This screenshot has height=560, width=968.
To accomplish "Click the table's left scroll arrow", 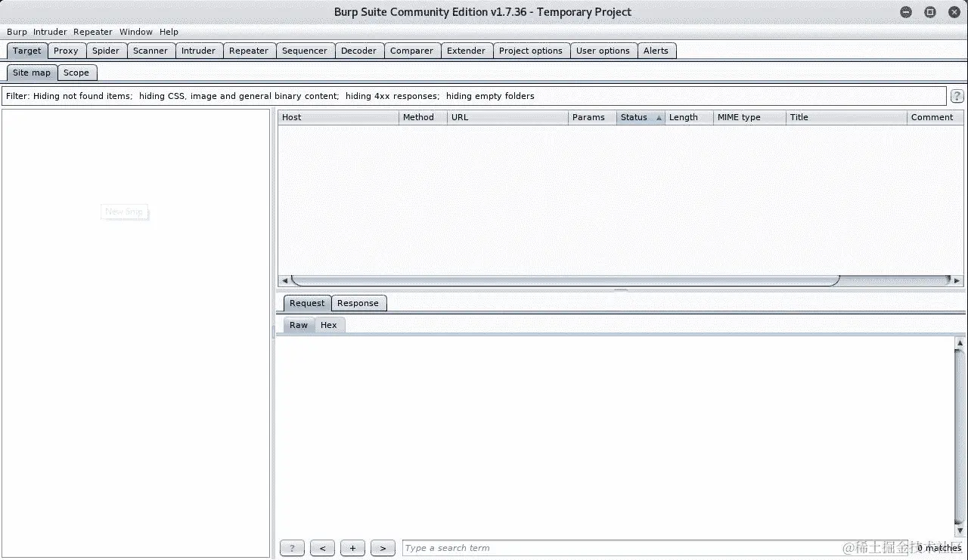I will 284,280.
